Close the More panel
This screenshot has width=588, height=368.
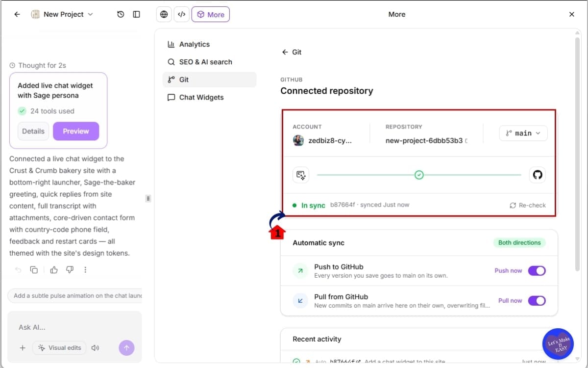(571, 14)
